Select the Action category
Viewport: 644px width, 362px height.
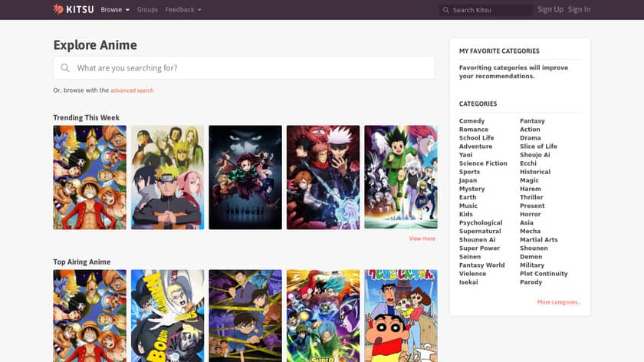[x=530, y=130]
